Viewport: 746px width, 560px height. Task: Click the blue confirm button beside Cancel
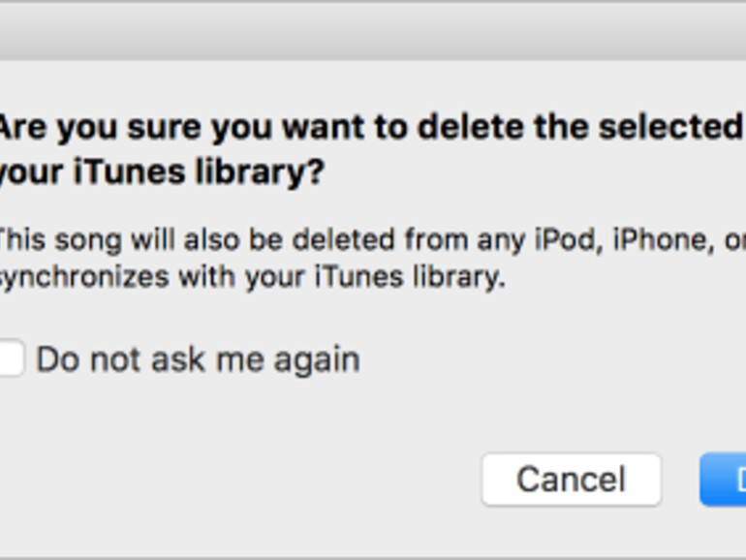727,480
